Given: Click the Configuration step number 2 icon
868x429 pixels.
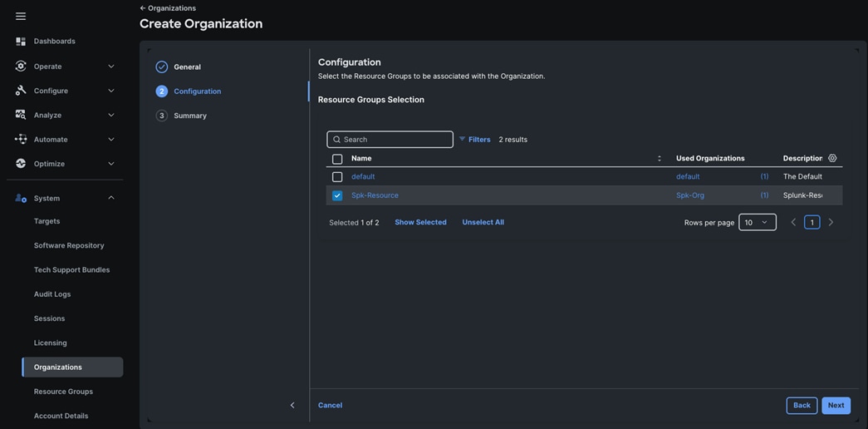Looking at the screenshot, I should click(x=162, y=91).
